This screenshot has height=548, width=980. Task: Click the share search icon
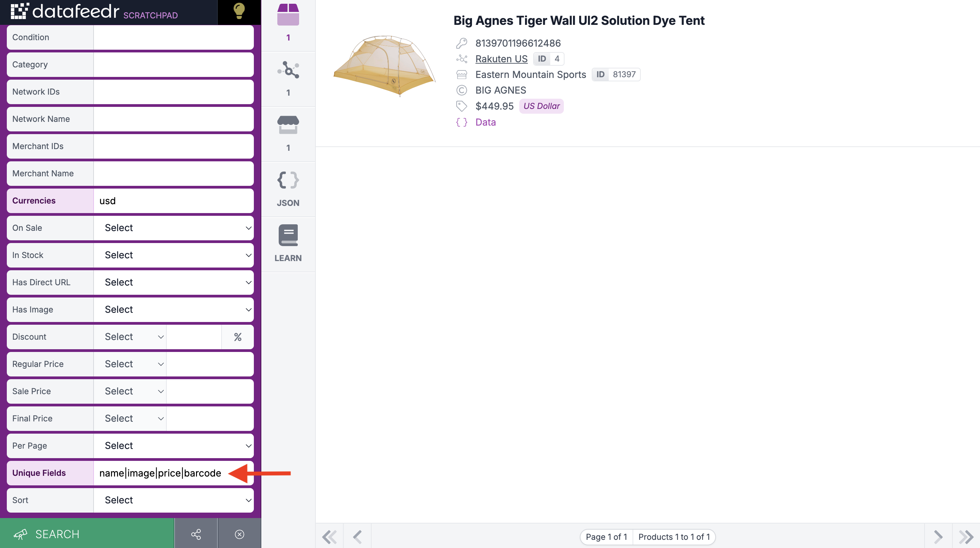pos(196,534)
